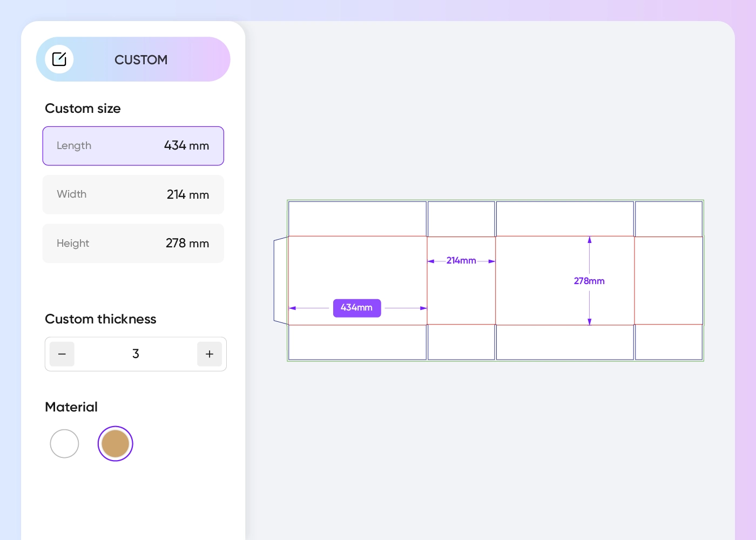
Task: Decrease thickness with the minus button
Action: 62,354
